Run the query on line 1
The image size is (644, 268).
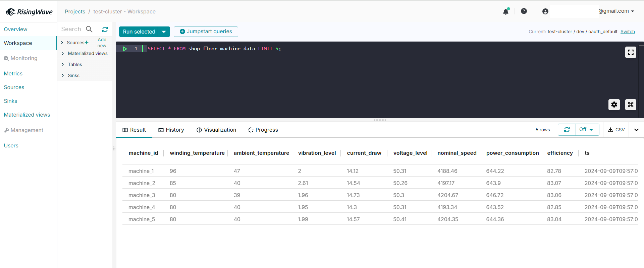(125, 49)
